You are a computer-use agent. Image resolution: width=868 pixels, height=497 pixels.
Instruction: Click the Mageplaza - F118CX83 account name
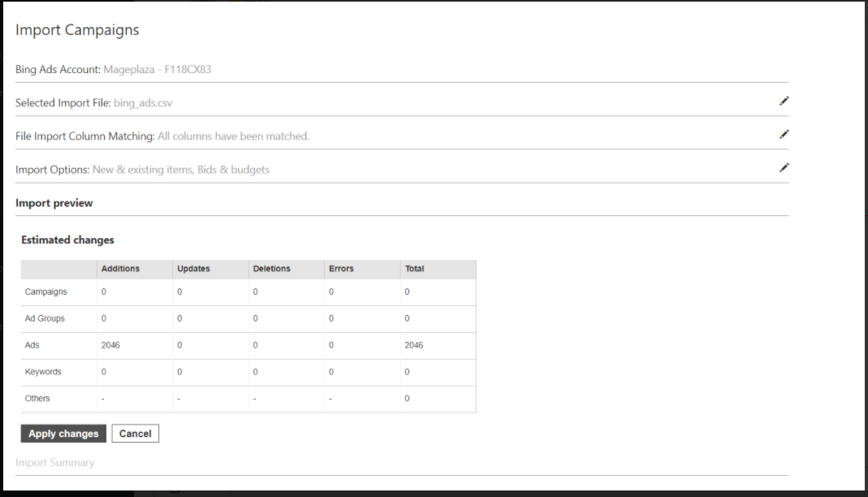pyautogui.click(x=158, y=69)
